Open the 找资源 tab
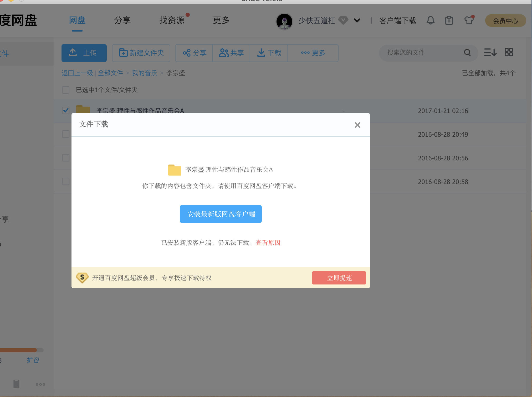The height and width of the screenshot is (397, 532). click(172, 20)
